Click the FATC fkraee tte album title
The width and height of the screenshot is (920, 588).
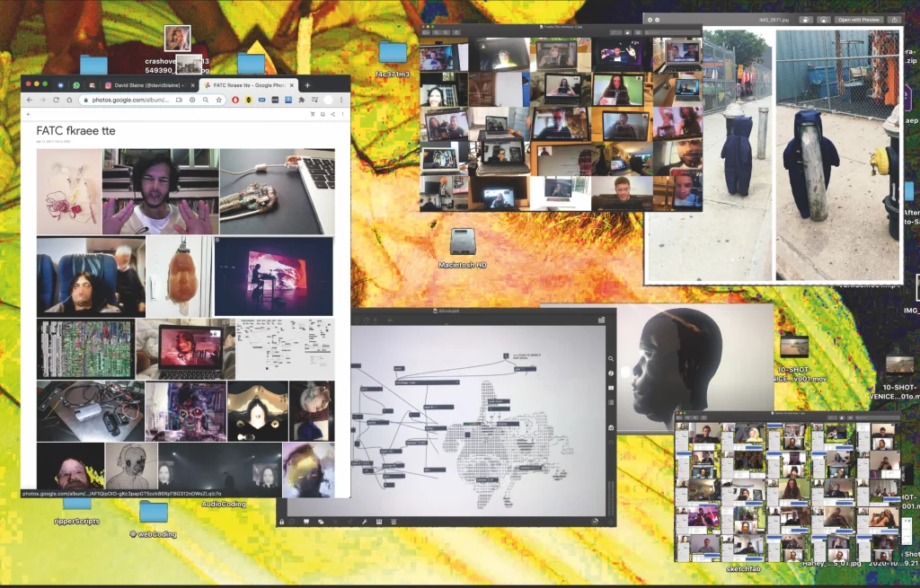75,131
